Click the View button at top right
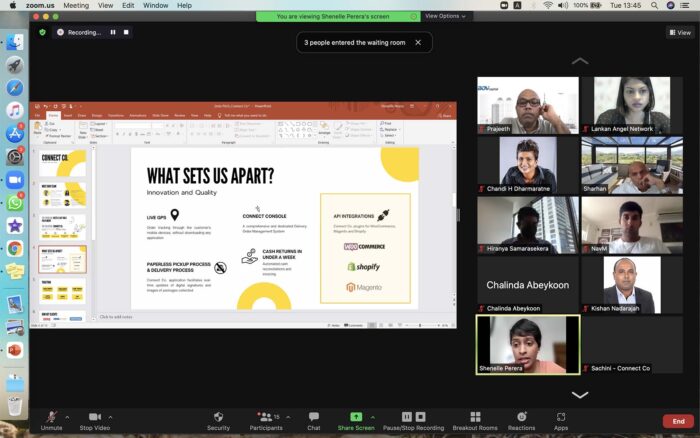 pyautogui.click(x=679, y=32)
